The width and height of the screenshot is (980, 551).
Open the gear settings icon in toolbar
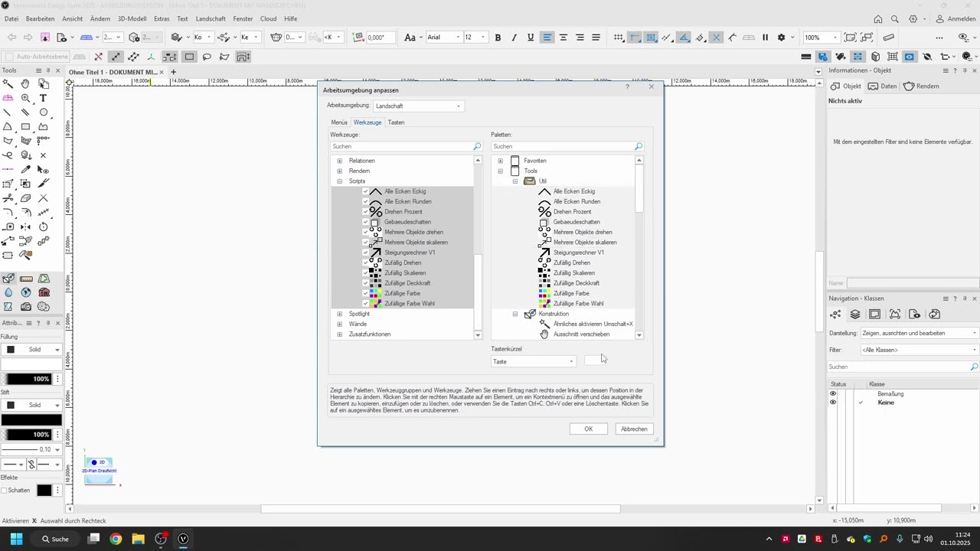tap(782, 37)
